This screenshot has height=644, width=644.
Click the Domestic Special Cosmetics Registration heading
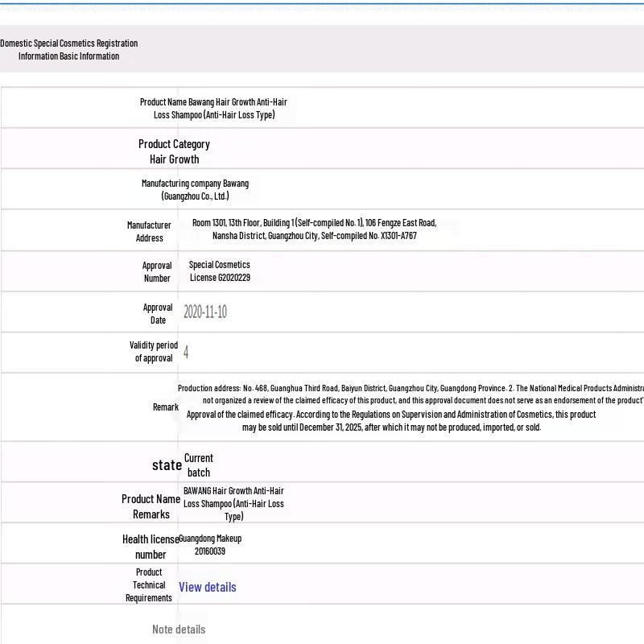pos(68,49)
